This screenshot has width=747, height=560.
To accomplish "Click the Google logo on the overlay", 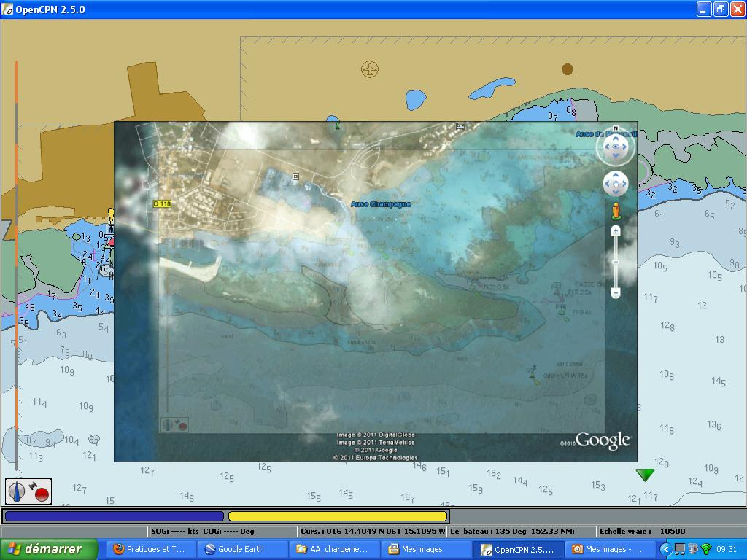I will pos(603,440).
